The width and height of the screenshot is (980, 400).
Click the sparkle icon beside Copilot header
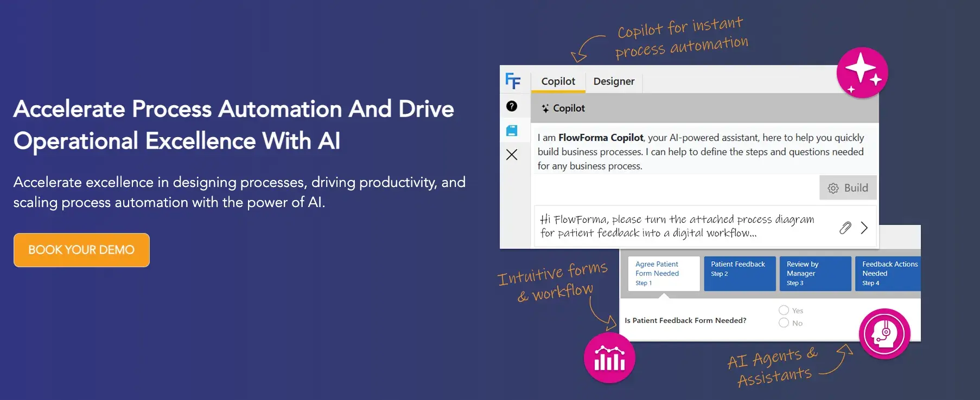tap(545, 108)
